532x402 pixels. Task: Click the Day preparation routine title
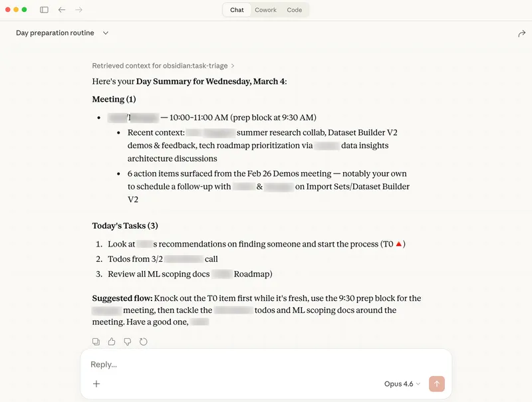54,33
